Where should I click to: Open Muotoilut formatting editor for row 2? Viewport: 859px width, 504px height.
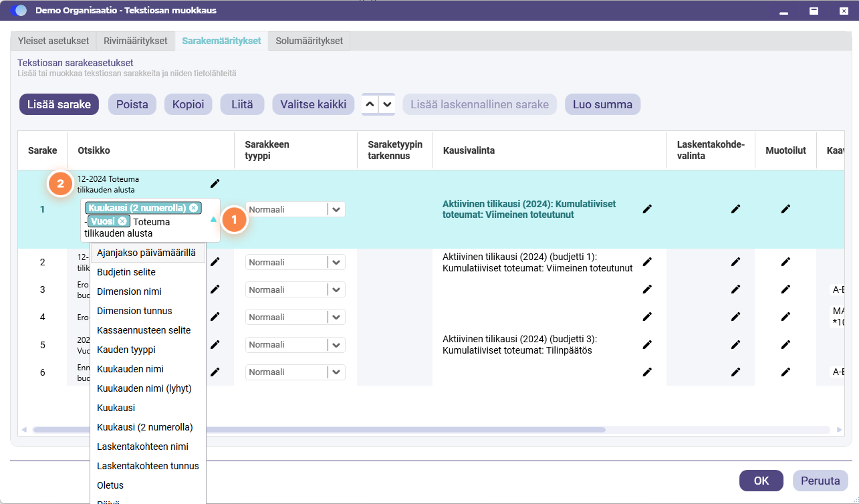click(x=785, y=262)
